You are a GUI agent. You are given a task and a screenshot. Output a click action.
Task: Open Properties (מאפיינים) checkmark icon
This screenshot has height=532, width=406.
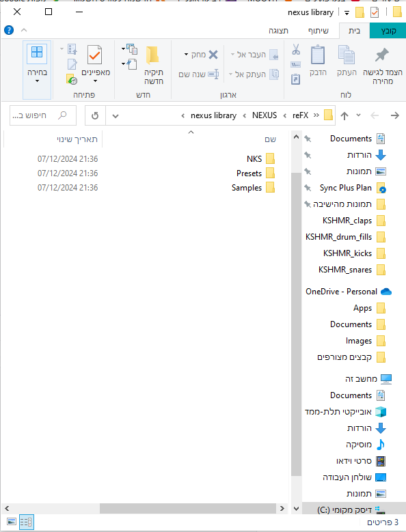click(95, 55)
